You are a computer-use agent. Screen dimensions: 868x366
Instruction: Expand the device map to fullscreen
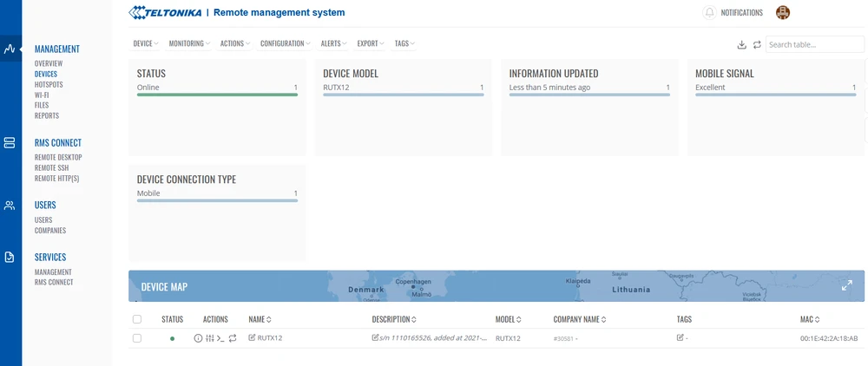click(x=847, y=285)
